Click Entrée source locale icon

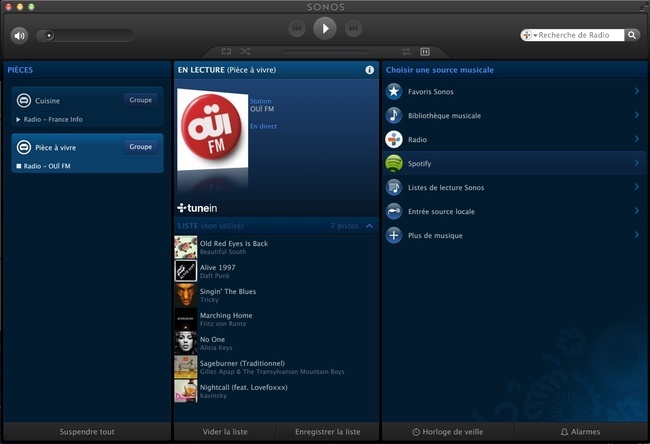coord(394,211)
